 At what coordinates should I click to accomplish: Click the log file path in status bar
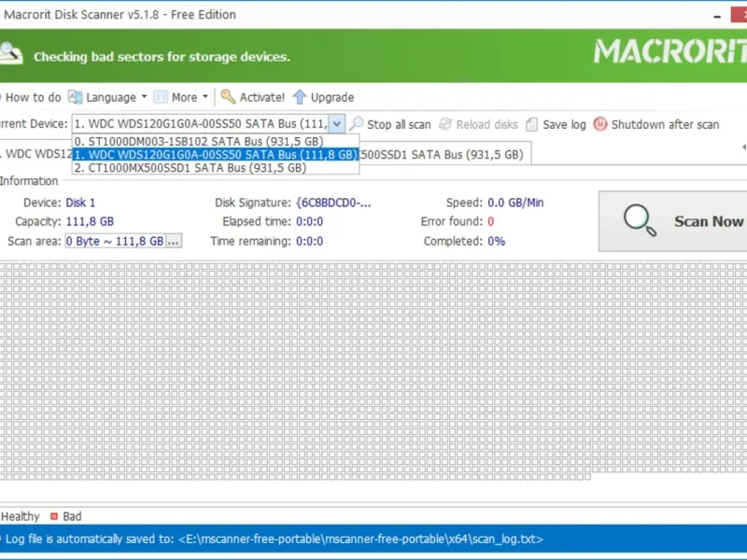[x=360, y=539]
